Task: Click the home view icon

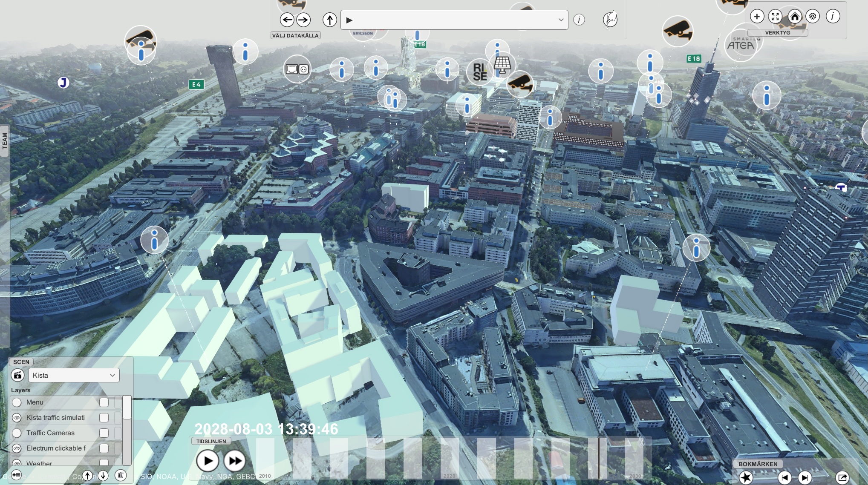Action: [794, 17]
